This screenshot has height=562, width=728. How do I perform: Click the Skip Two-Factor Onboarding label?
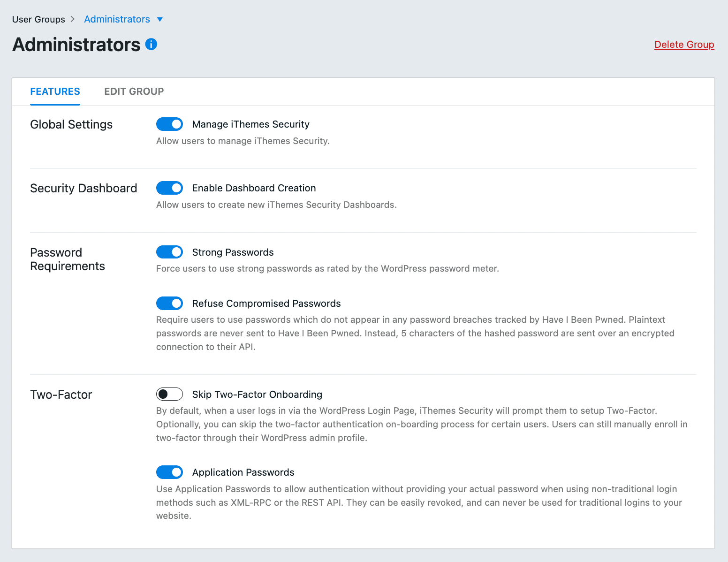point(257,395)
